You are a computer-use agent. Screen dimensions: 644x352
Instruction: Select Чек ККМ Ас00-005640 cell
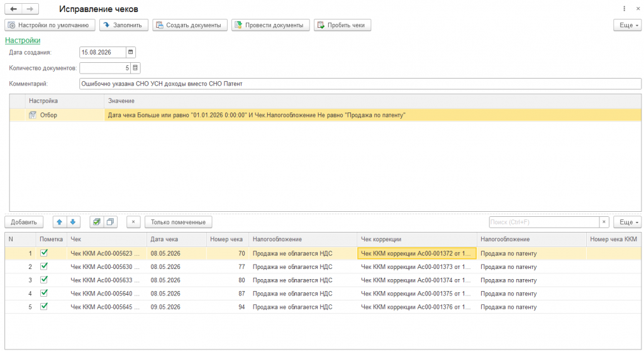tap(107, 294)
